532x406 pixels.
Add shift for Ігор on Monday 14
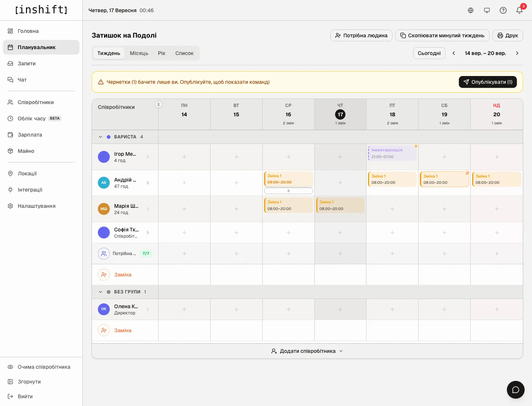[x=184, y=157]
